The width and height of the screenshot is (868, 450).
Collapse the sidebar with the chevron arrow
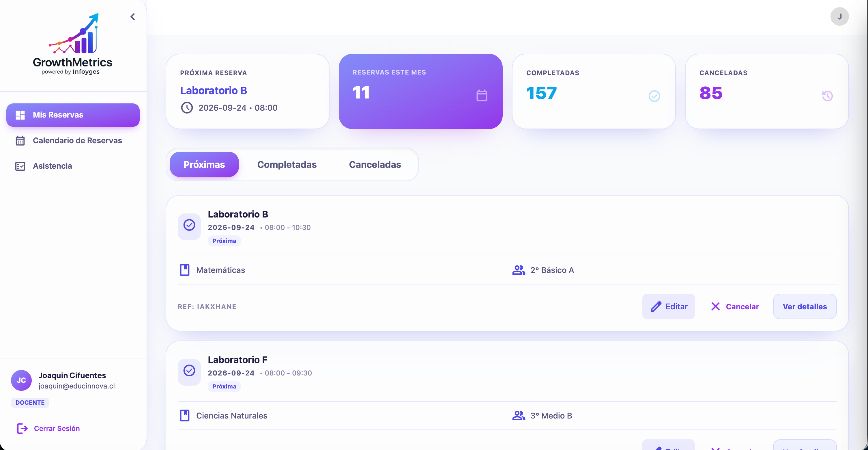(x=133, y=17)
